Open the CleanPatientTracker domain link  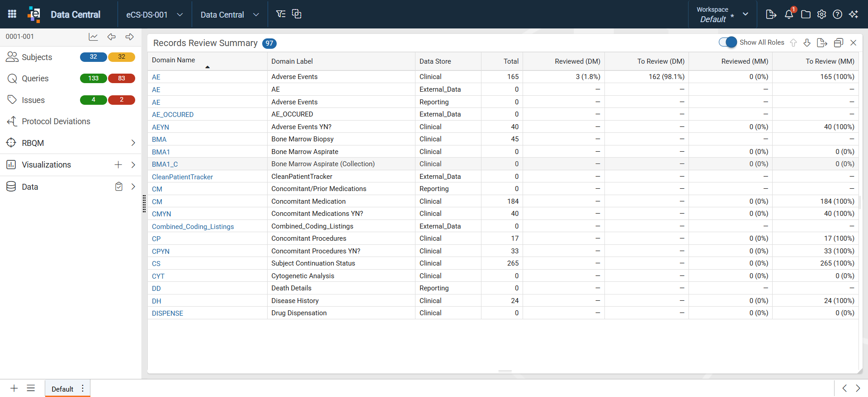pyautogui.click(x=182, y=177)
